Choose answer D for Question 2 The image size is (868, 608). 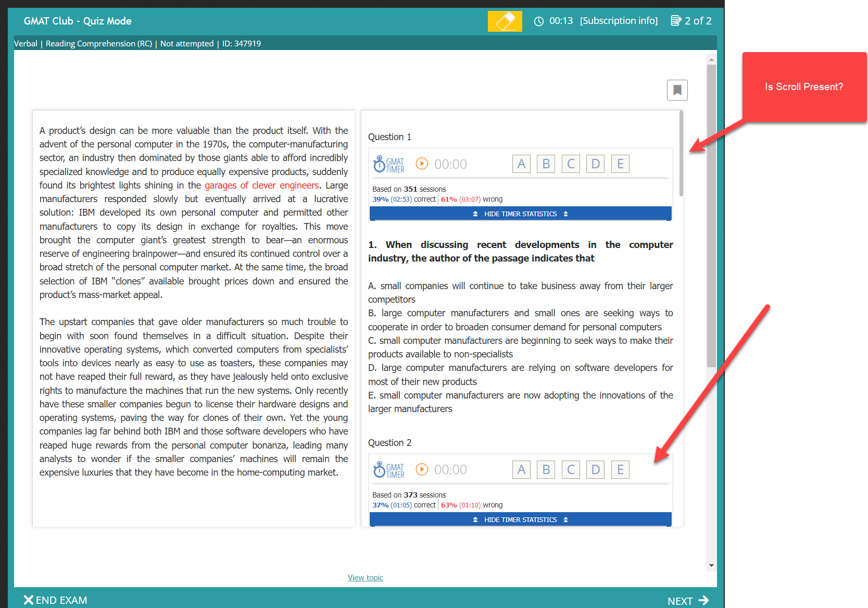pos(595,469)
